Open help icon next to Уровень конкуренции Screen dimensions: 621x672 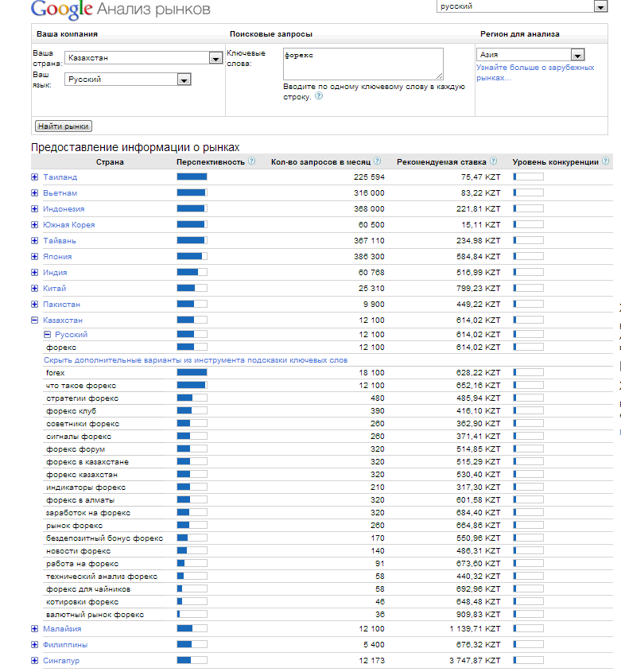click(605, 161)
